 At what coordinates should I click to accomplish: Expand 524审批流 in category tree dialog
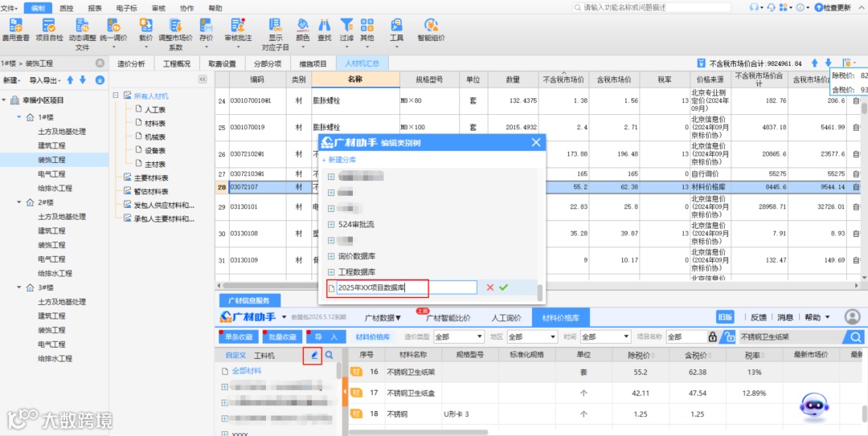click(x=331, y=225)
